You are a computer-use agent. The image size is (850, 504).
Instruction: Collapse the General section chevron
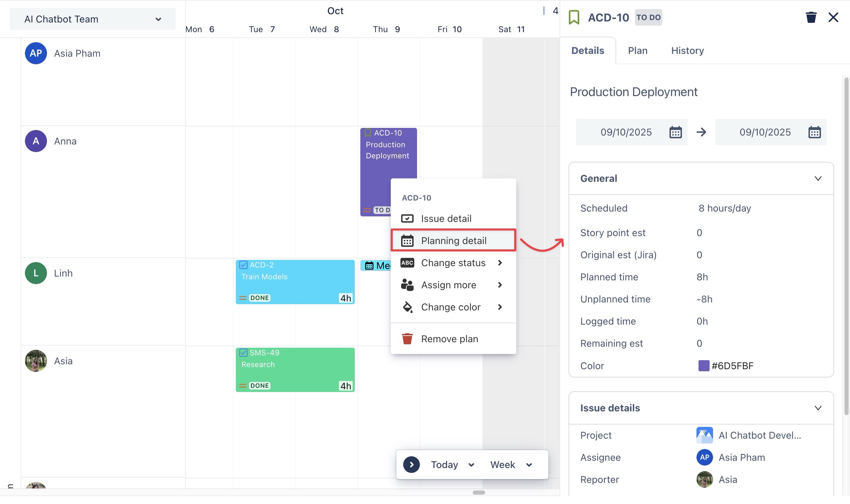click(818, 178)
